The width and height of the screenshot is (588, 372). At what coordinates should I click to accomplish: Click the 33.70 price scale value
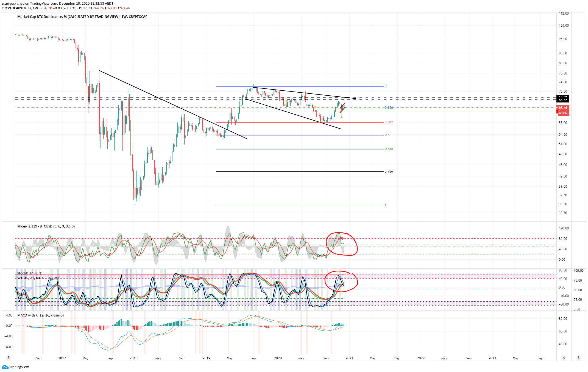pos(563,213)
